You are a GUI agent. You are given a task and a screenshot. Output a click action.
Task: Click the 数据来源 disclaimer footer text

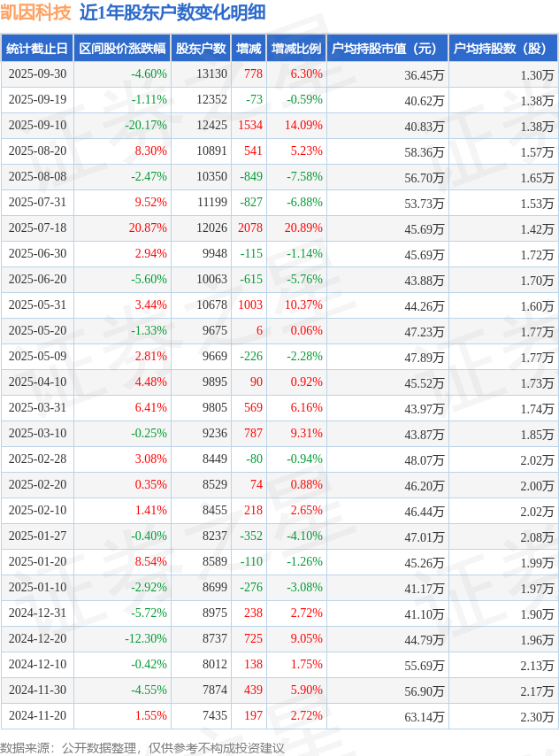click(142, 748)
